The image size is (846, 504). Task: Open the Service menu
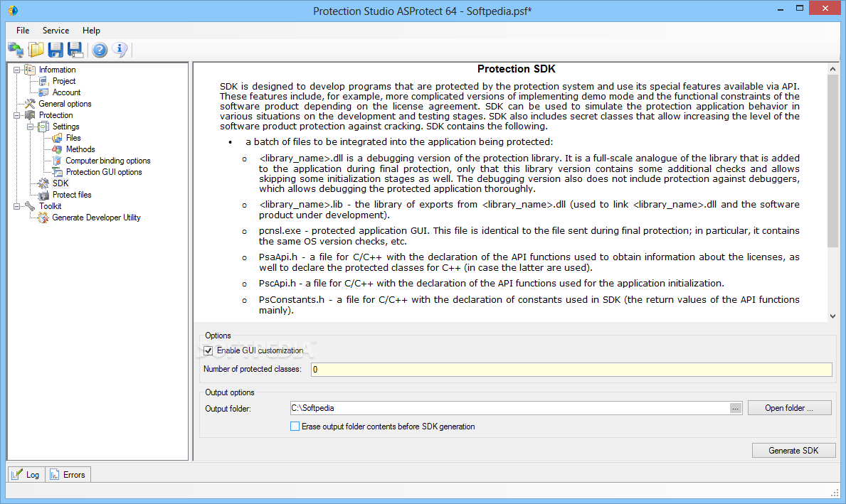pyautogui.click(x=55, y=30)
